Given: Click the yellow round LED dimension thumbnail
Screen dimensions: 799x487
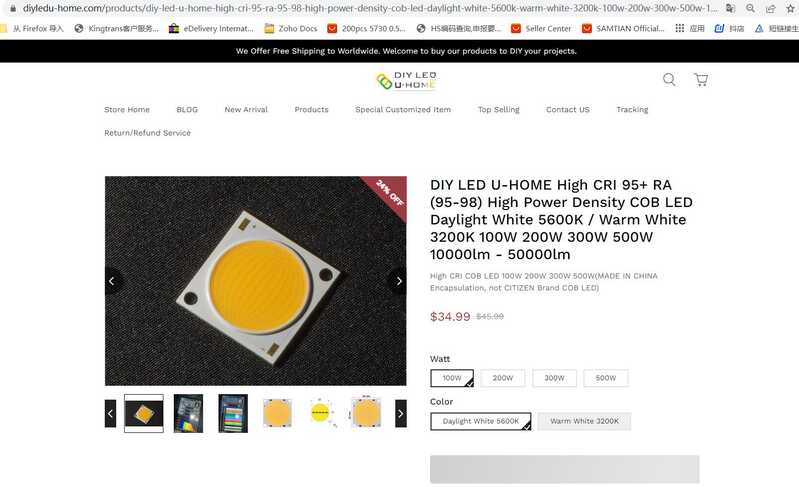Looking at the screenshot, I should pos(321,413).
